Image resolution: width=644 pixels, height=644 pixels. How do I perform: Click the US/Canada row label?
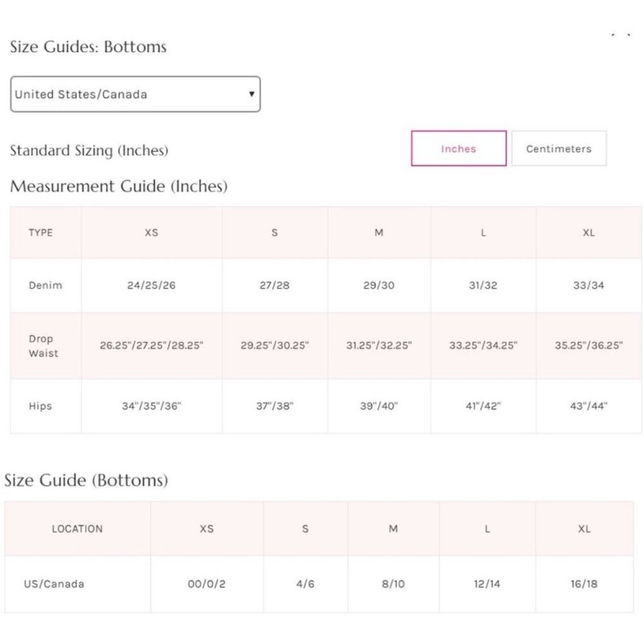click(x=54, y=583)
